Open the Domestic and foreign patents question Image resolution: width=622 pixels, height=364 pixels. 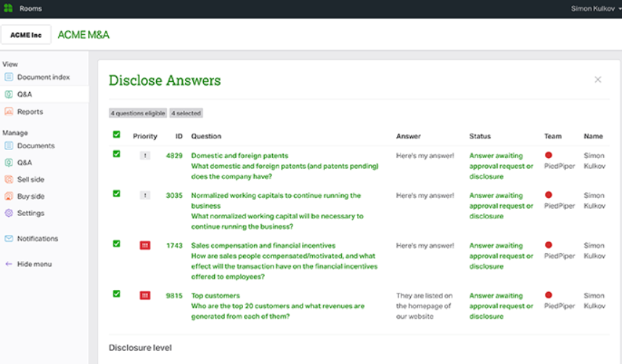coord(285,166)
